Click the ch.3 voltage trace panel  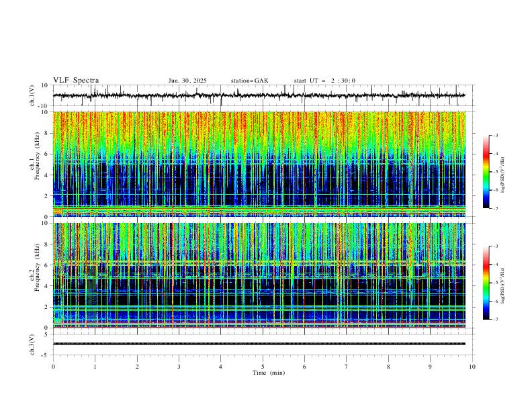[x=264, y=345]
